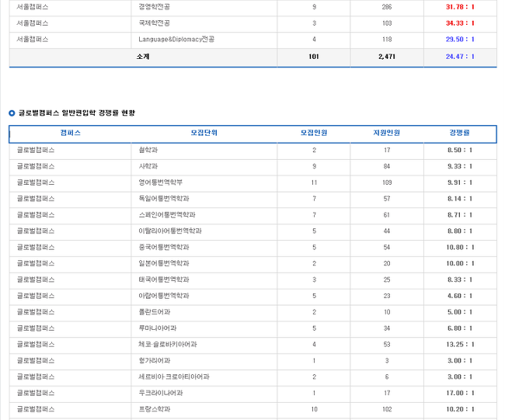This screenshot has height=420, width=505.
Task: Click the 3.00 : 1 ratio in 헝가리어과 row
Action: (460, 360)
